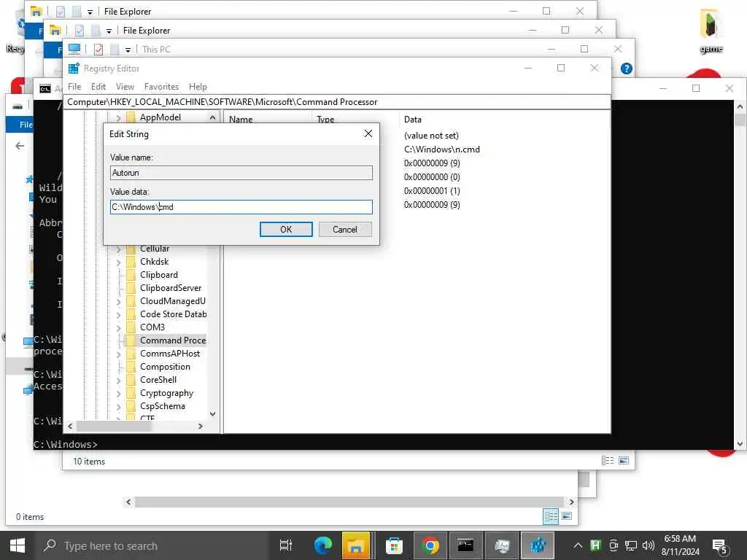Click the COM3 folder icon in tree
The height and width of the screenshot is (560, 747).
click(131, 327)
